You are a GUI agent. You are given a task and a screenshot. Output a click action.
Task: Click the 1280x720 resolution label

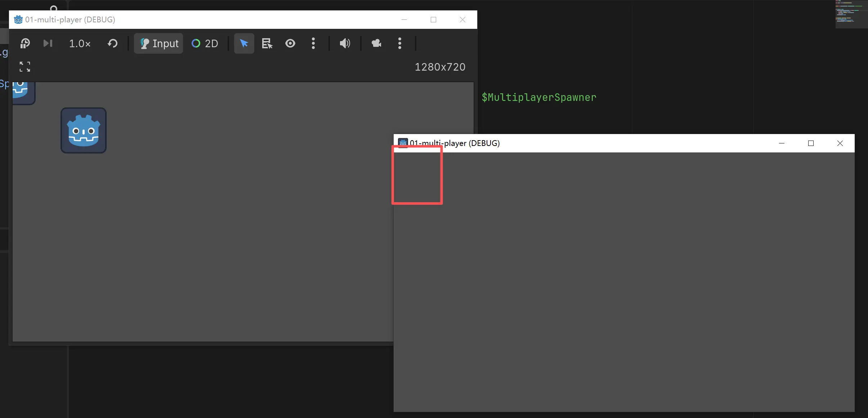440,67
